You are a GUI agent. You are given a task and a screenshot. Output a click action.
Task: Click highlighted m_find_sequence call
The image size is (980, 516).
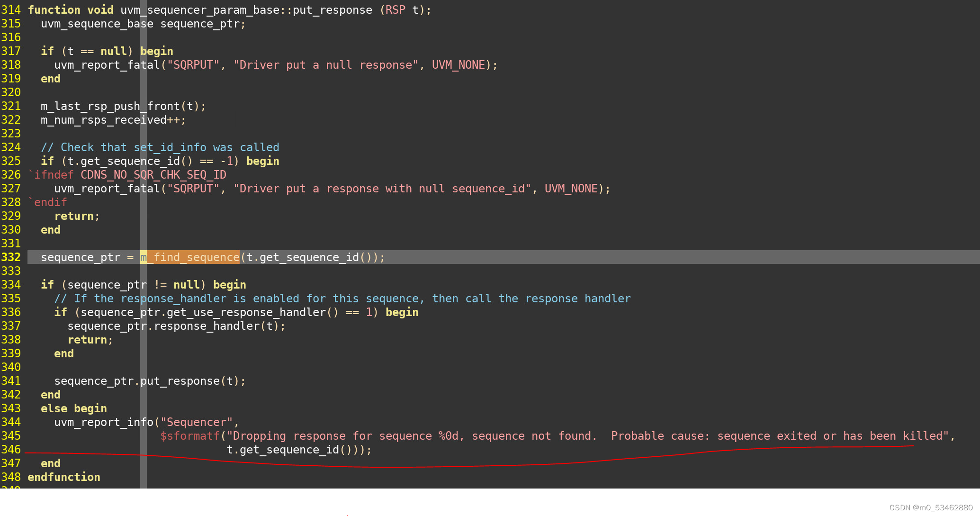click(x=190, y=257)
